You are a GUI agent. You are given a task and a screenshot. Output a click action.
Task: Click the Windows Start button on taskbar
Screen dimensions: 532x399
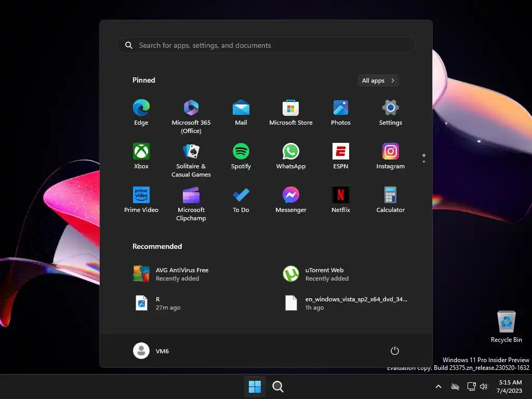pyautogui.click(x=255, y=387)
